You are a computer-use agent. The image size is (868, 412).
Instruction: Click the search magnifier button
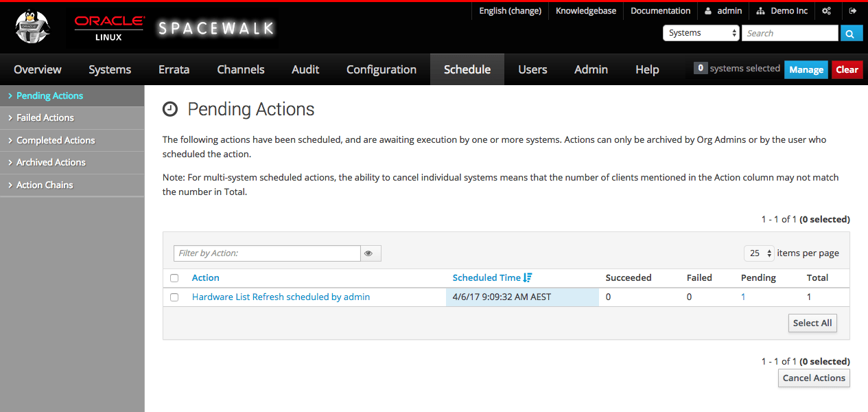pyautogui.click(x=852, y=33)
